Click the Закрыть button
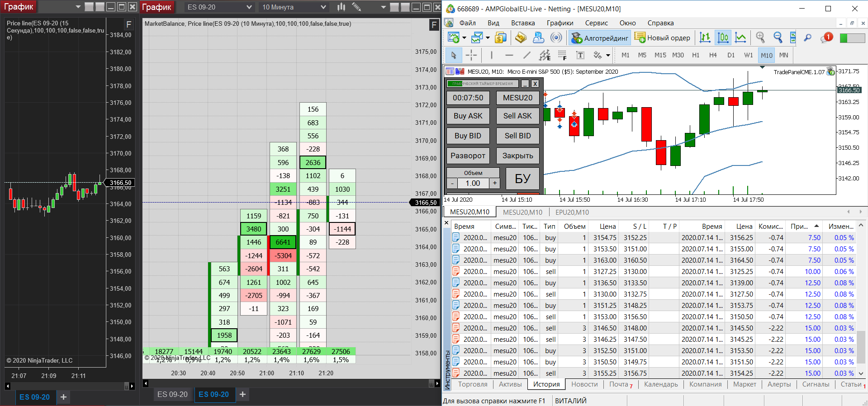 click(x=518, y=156)
